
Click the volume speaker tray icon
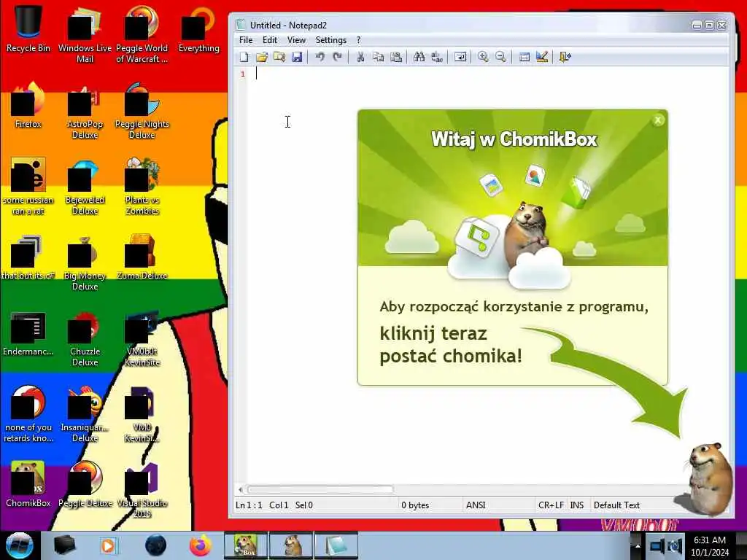(675, 545)
